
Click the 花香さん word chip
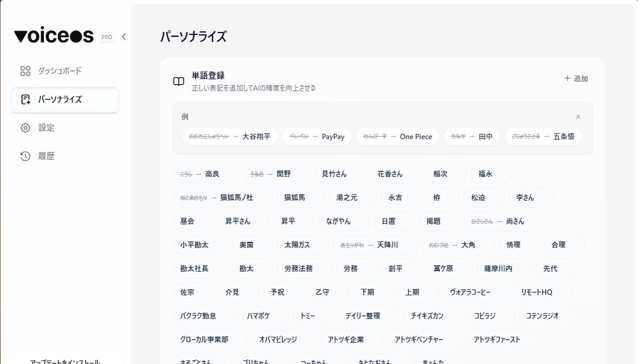[395, 174]
